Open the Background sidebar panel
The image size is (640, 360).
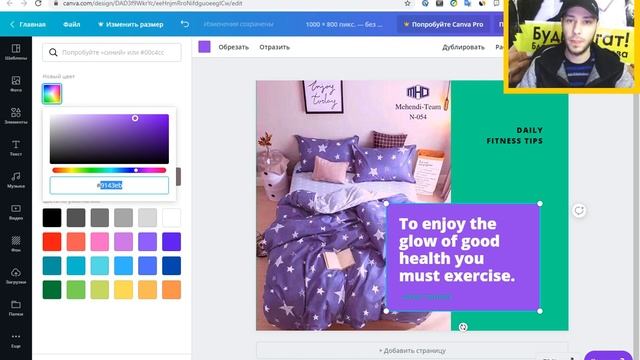(x=16, y=244)
